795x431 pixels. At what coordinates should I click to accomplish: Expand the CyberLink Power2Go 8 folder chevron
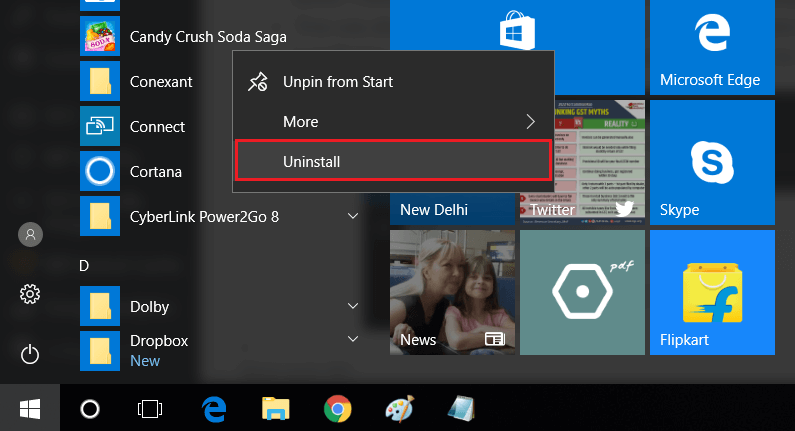coord(353,216)
